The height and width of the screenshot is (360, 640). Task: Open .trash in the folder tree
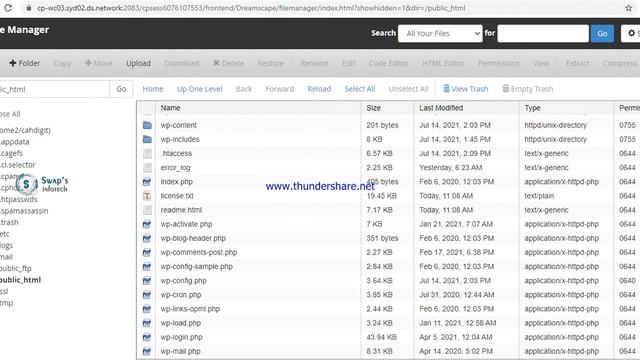(9, 222)
